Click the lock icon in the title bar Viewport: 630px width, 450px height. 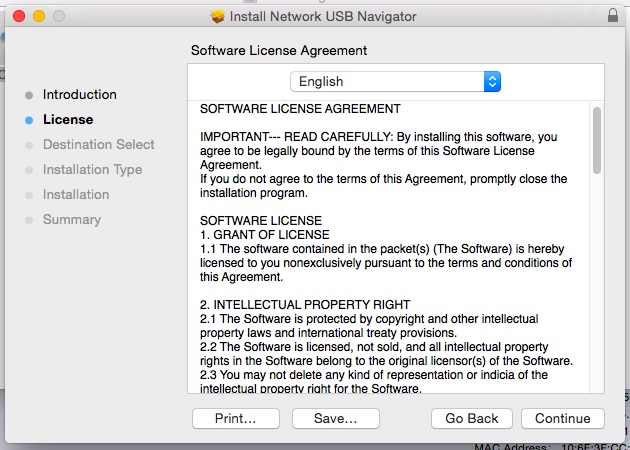point(612,15)
